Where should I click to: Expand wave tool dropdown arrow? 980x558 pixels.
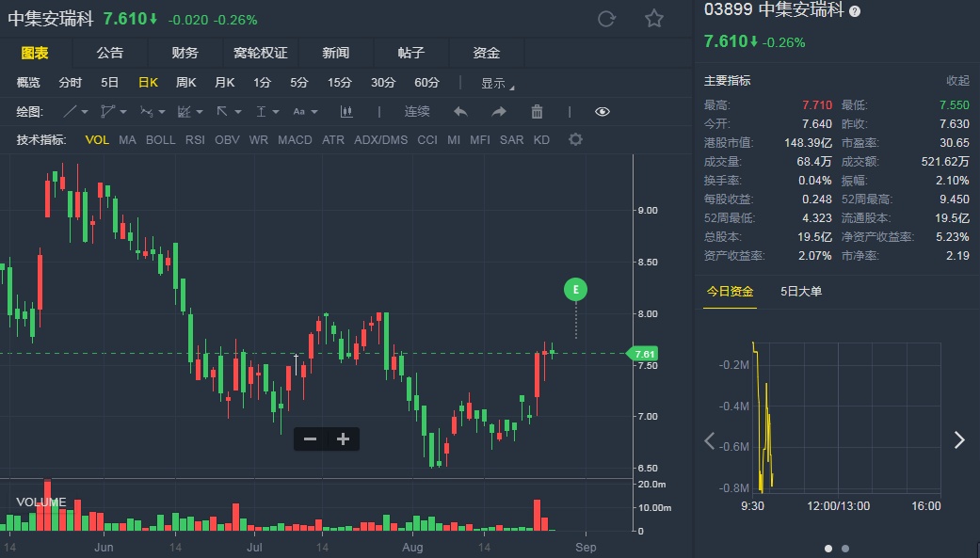click(x=161, y=113)
